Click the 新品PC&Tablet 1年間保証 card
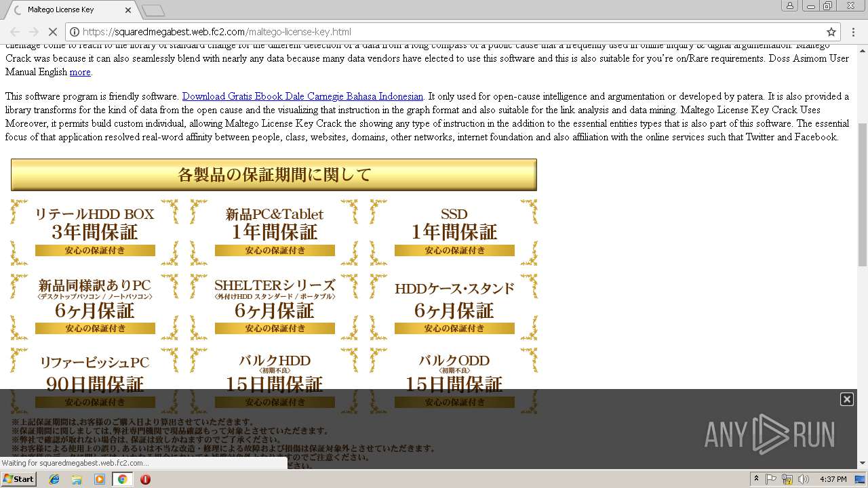Viewport: 868px width, 488px height. (275, 232)
